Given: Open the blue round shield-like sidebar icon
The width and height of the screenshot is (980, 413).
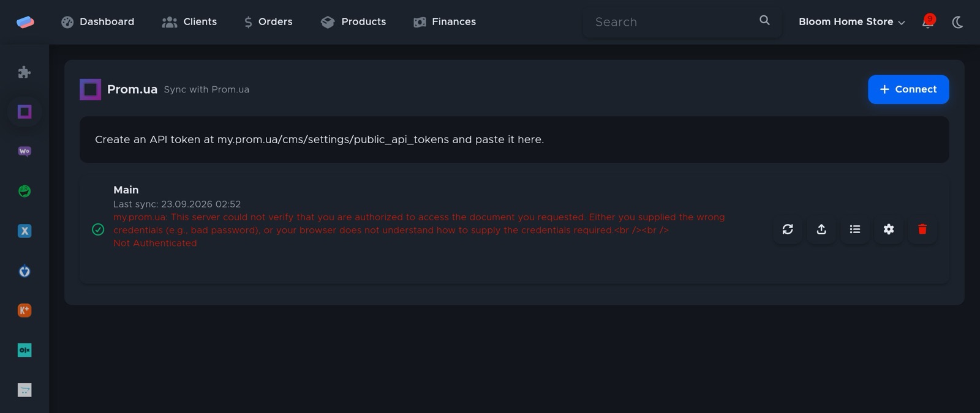Looking at the screenshot, I should tap(24, 270).
